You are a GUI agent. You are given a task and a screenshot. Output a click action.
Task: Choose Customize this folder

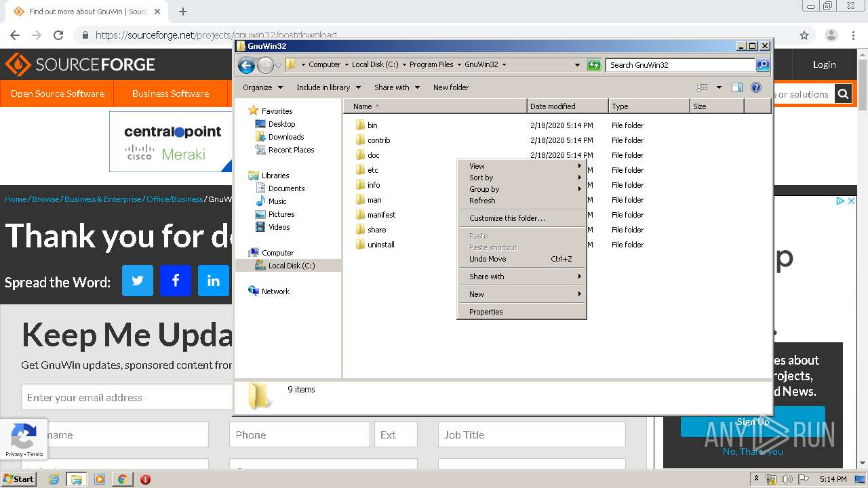pos(521,218)
